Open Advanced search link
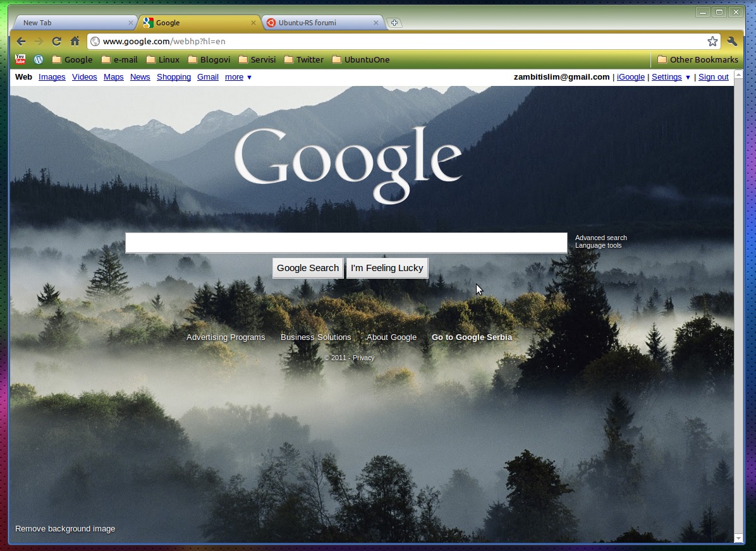This screenshot has height=551, width=756. 601,238
